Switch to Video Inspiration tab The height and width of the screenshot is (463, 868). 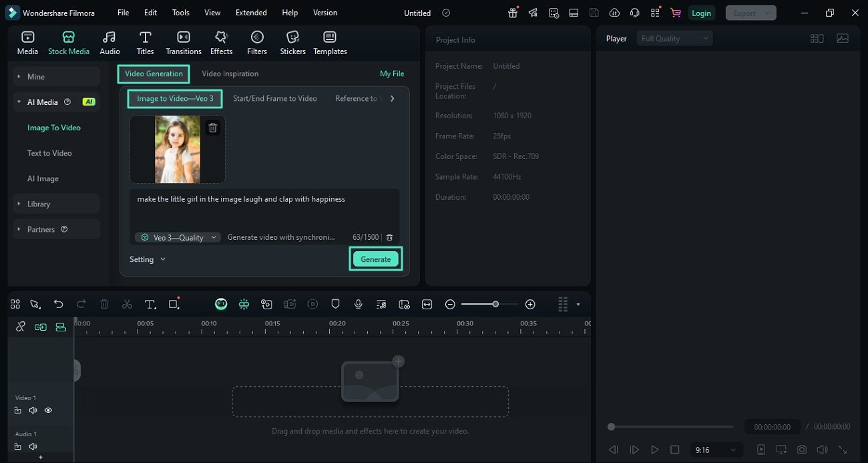point(230,73)
